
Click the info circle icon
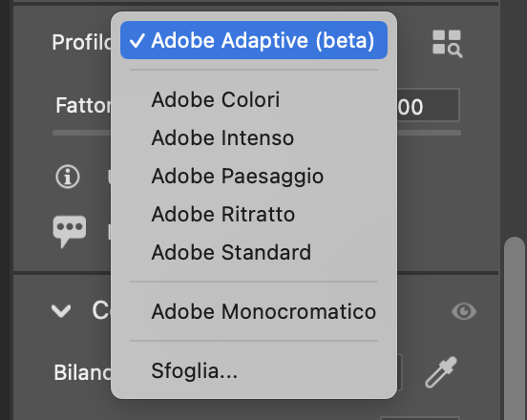(68, 177)
